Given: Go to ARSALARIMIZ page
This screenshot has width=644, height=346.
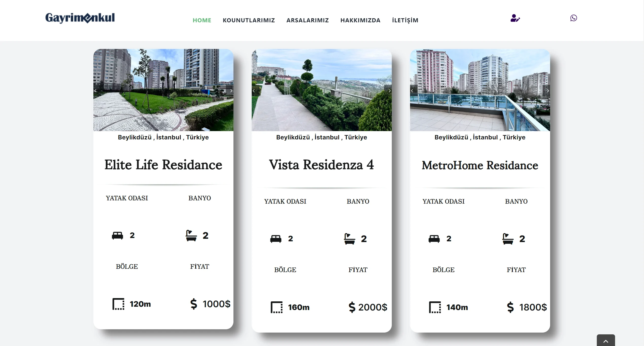Looking at the screenshot, I should pyautogui.click(x=308, y=20).
